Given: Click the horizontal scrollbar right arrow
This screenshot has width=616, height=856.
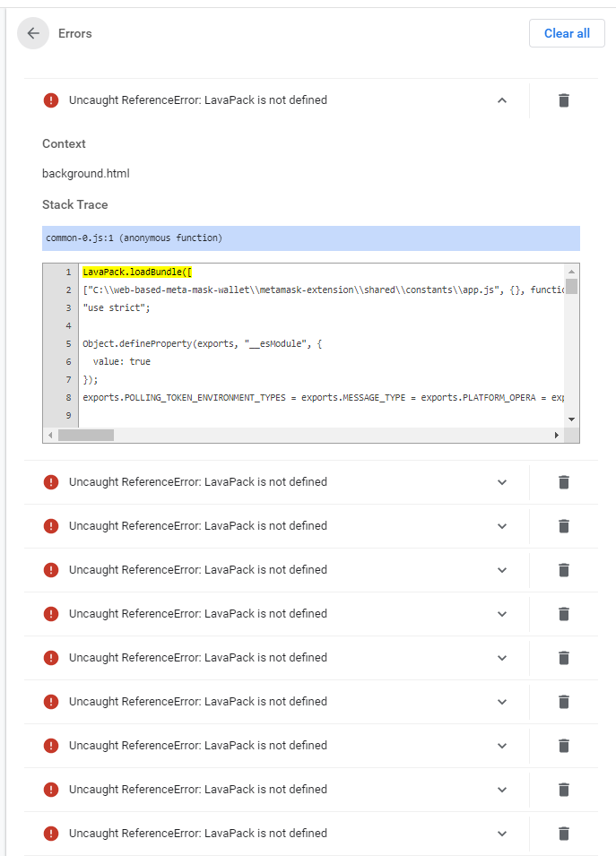Looking at the screenshot, I should [557, 436].
